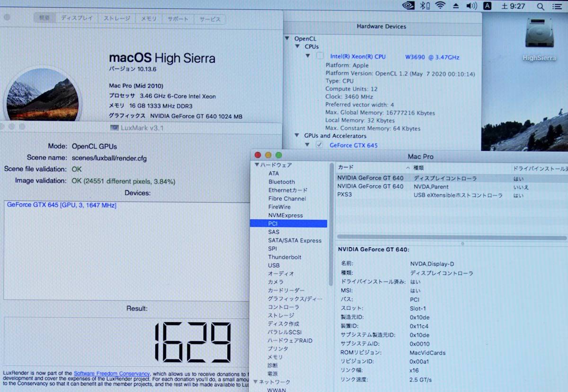Image resolution: width=568 pixels, height=392 pixels.
Task: Click the "A" input source menu bar icon
Action: [x=487, y=6]
